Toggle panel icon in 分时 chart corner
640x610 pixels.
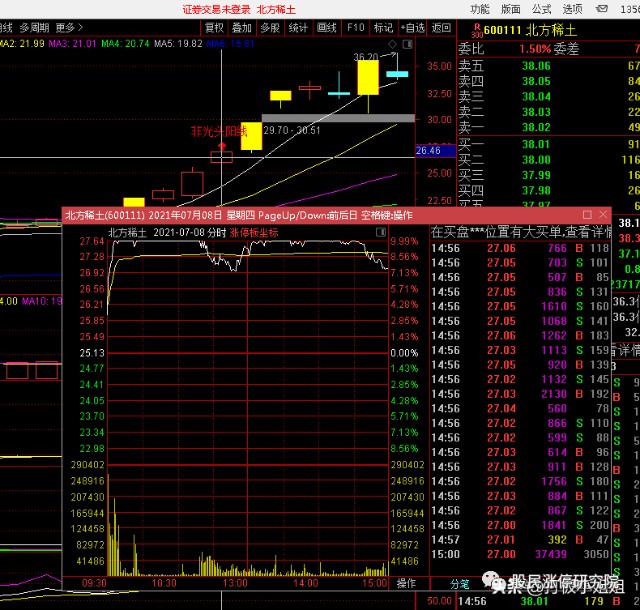380,232
